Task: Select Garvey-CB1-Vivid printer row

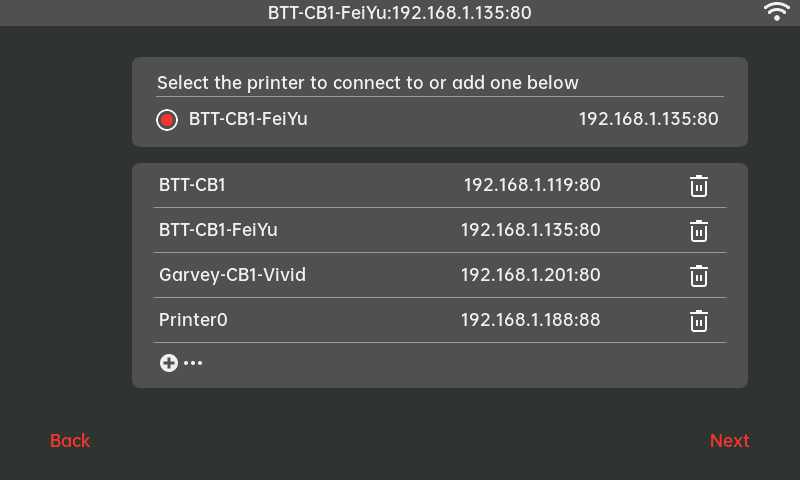Action: click(x=232, y=275)
